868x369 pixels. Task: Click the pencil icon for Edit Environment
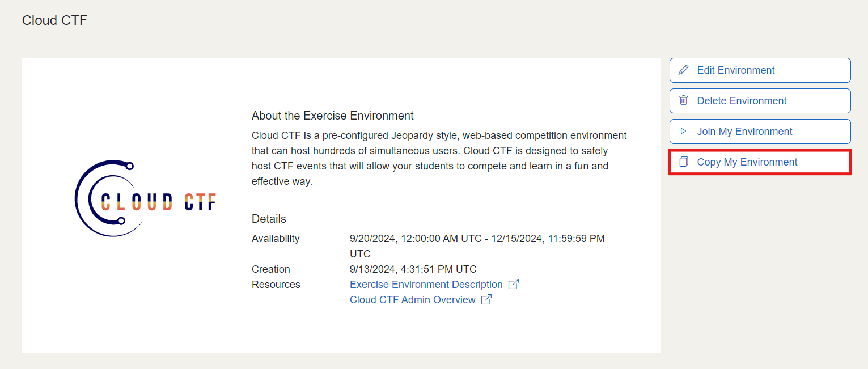(x=684, y=70)
